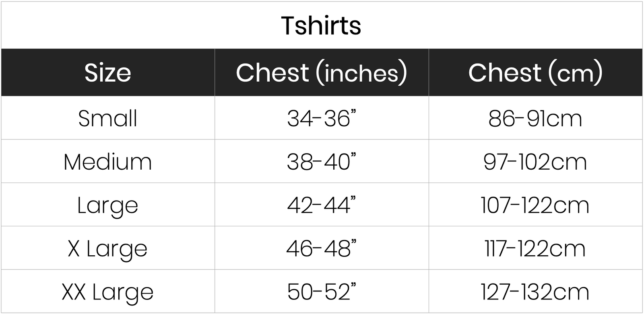Select the Chest (cm) column header
644x314 pixels.
pos(535,72)
